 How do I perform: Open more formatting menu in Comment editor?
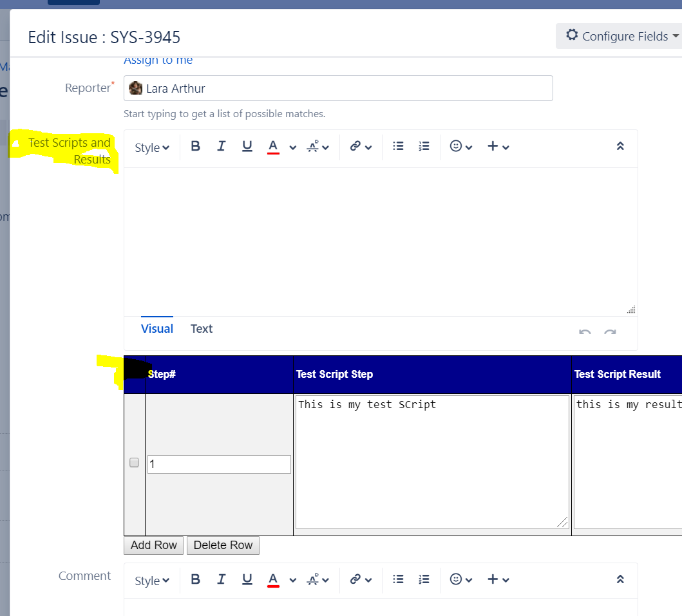[318, 579]
